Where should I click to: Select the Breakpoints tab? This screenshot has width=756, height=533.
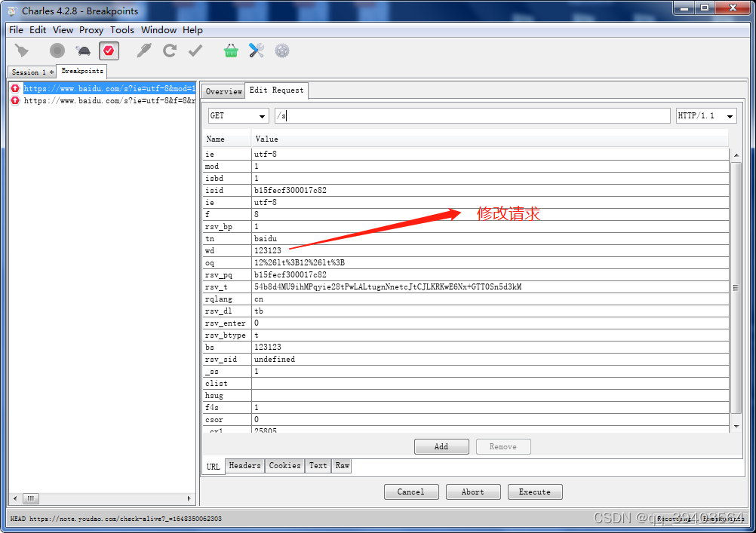(x=82, y=71)
